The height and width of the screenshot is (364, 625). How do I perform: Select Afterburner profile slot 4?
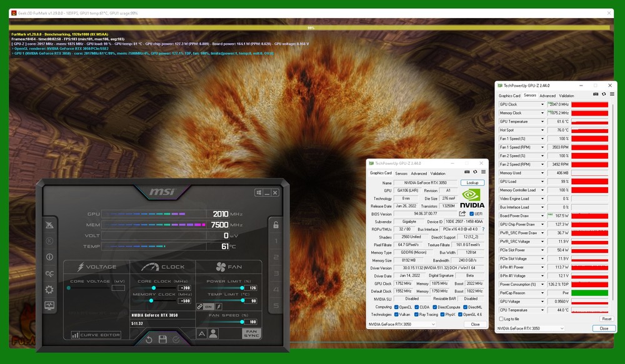[276, 290]
